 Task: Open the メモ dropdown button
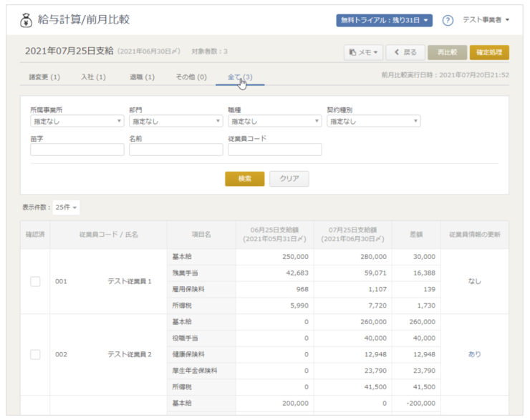coord(363,52)
